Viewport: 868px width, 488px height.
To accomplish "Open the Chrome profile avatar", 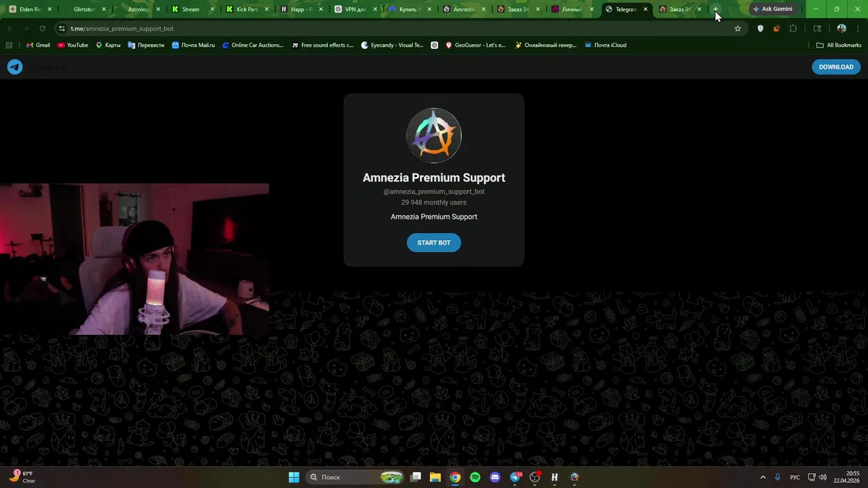I will tap(842, 28).
